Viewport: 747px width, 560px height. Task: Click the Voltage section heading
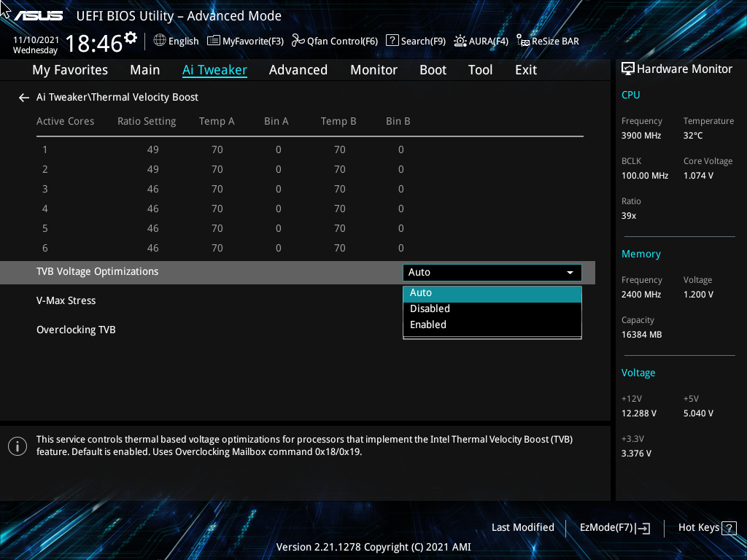click(638, 373)
